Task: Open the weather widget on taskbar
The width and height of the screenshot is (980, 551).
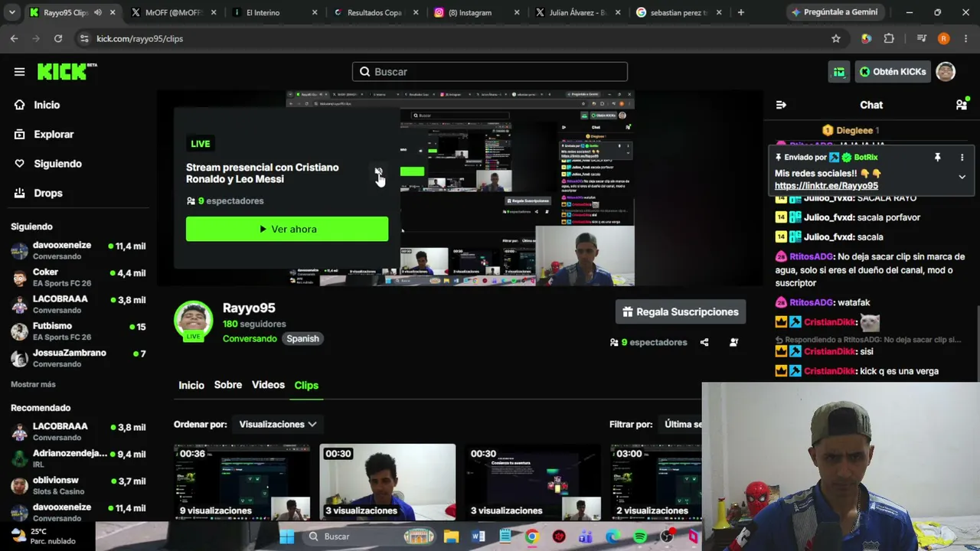Action: 43,536
